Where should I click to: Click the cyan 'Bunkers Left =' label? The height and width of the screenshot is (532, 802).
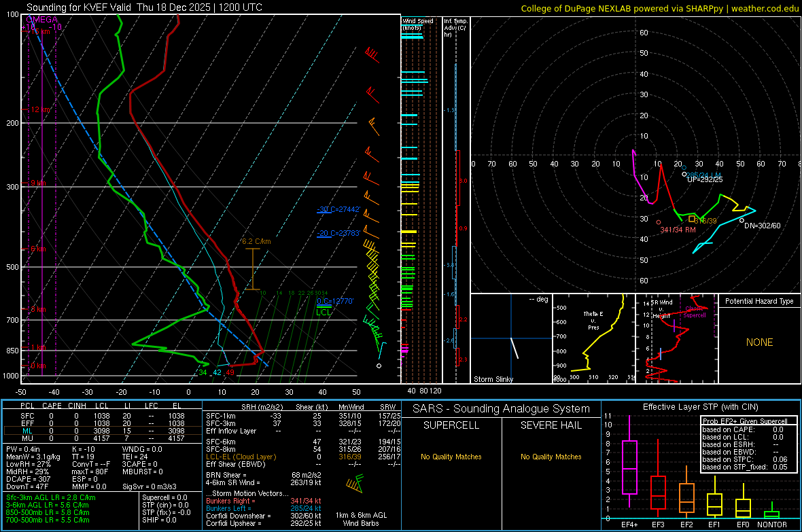point(228,508)
